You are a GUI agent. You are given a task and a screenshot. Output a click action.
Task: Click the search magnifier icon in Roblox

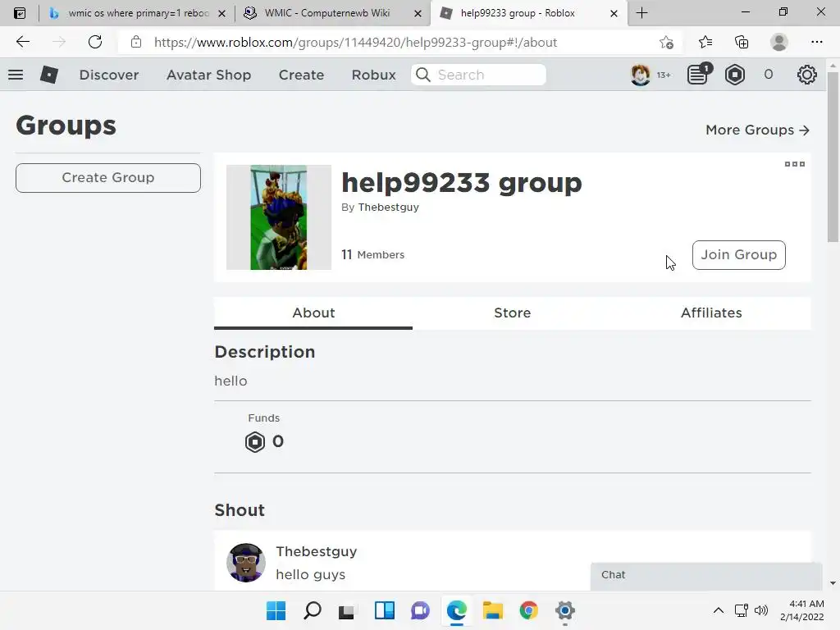[423, 75]
